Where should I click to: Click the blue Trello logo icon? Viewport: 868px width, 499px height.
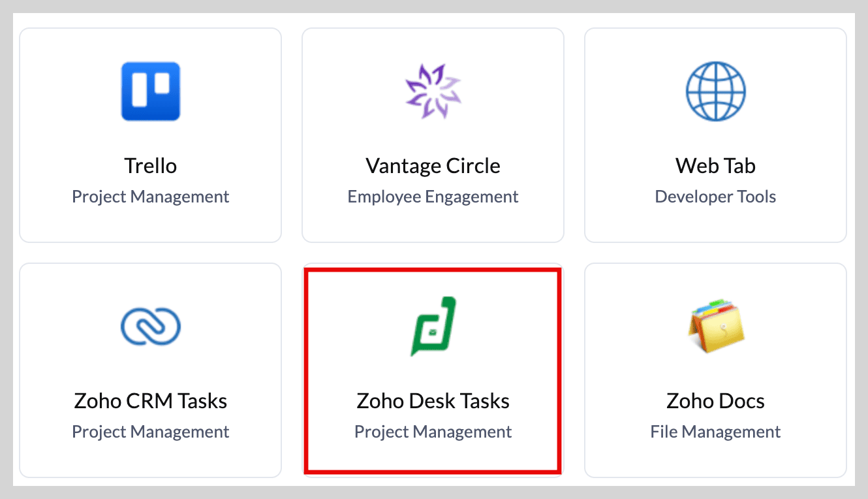pyautogui.click(x=151, y=91)
